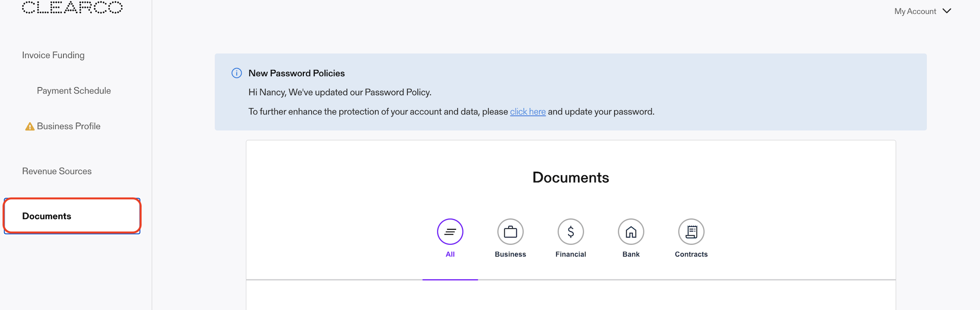Click the warning triangle beside Business Profile
This screenshot has height=310, width=980.
pos(30,127)
